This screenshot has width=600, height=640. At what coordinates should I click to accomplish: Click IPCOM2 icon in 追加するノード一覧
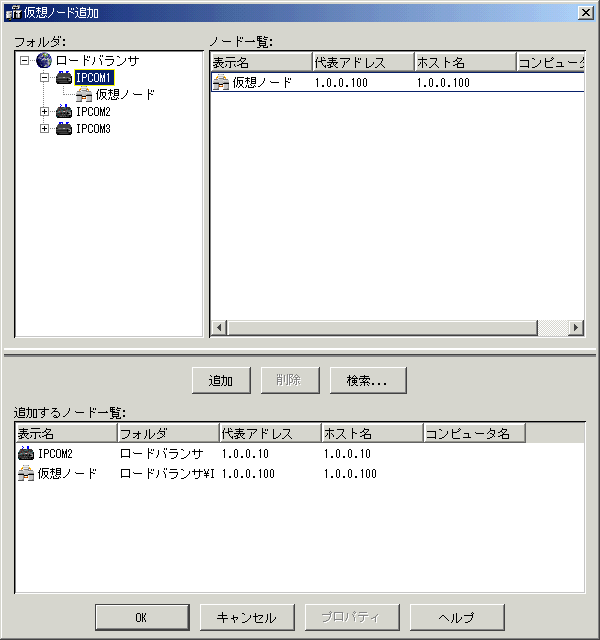(x=26, y=453)
